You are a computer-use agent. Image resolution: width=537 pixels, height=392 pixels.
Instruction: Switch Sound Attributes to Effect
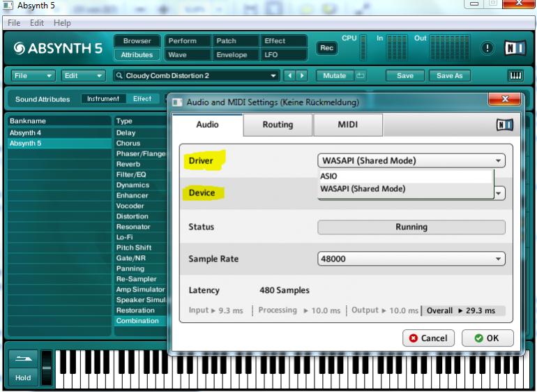coord(142,99)
